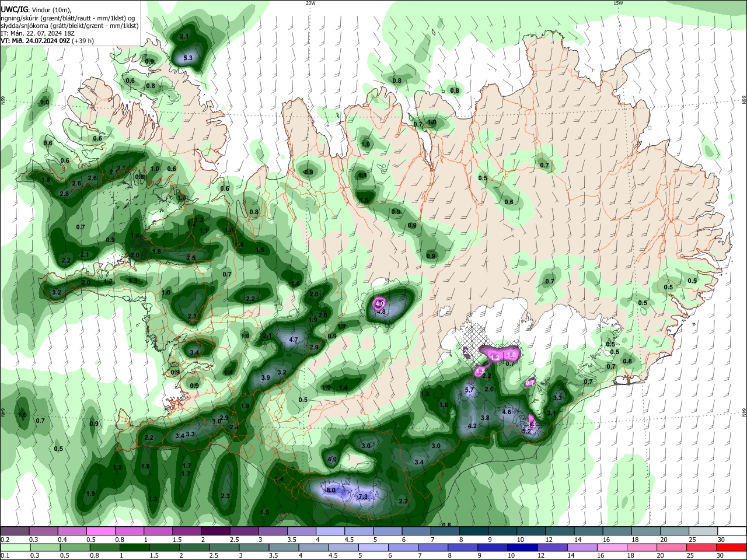Click the 5.3 value near the top of the map

pos(188,58)
